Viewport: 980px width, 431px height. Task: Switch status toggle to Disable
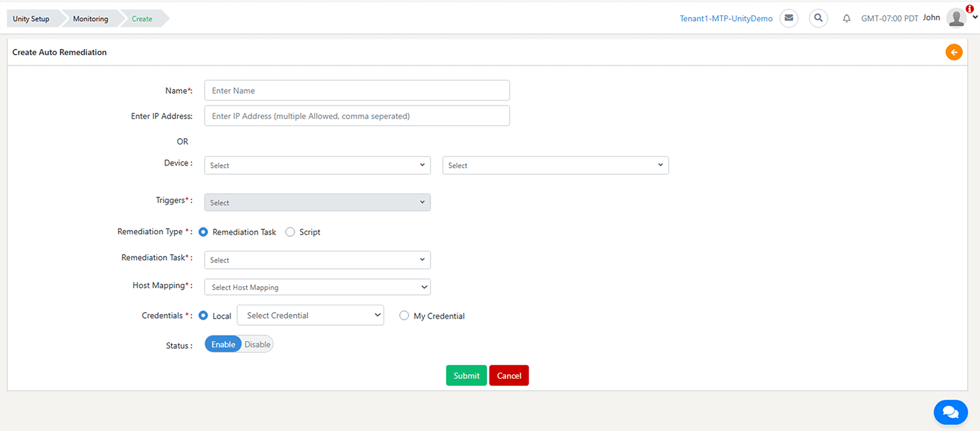point(257,345)
